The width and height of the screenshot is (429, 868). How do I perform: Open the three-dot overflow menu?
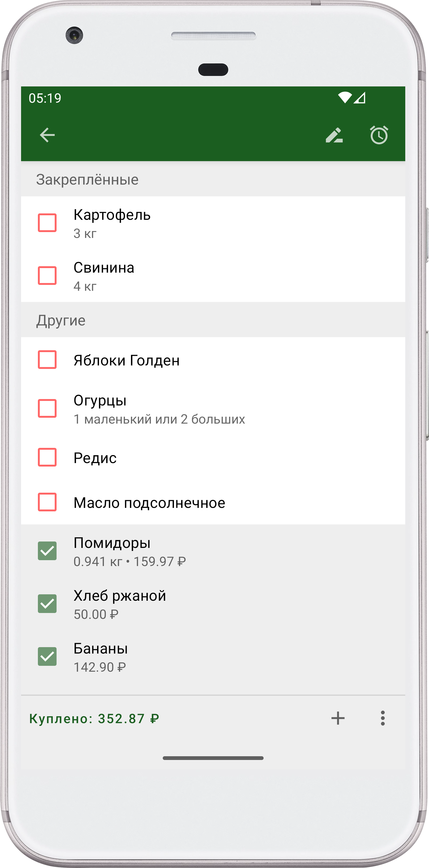pyautogui.click(x=383, y=718)
